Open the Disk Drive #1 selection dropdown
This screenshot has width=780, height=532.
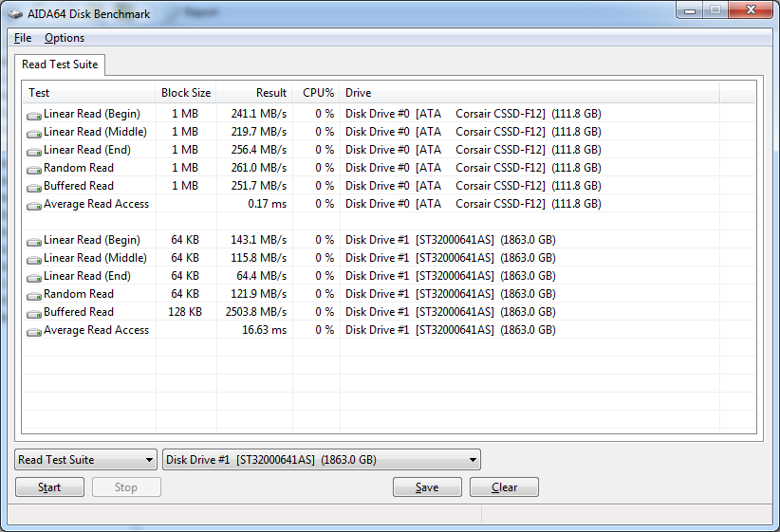point(322,459)
